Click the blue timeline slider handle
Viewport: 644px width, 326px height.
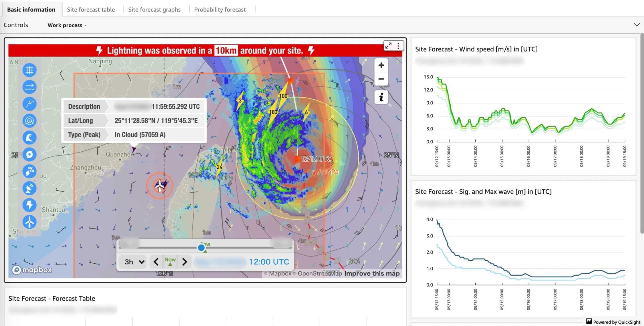click(x=201, y=248)
